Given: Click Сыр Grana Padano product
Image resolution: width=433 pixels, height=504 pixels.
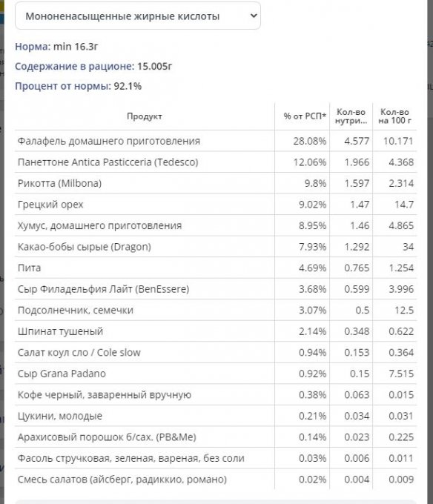Looking at the screenshot, I should (62, 374).
